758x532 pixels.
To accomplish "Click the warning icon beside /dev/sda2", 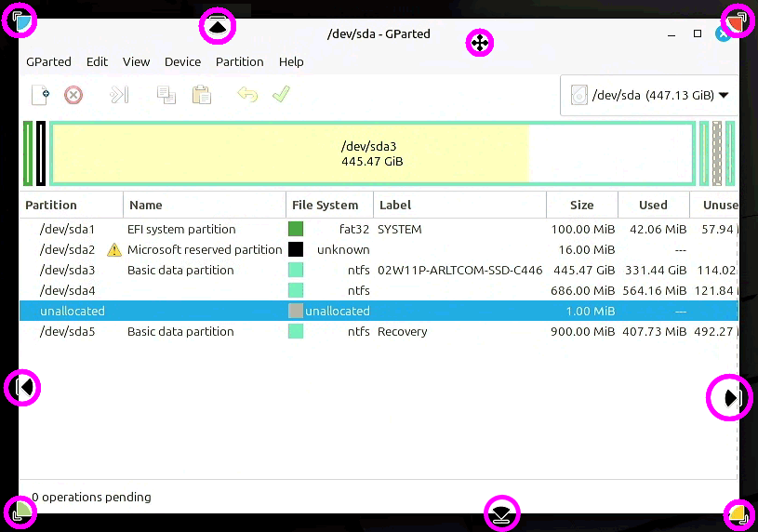I will tap(114, 250).
